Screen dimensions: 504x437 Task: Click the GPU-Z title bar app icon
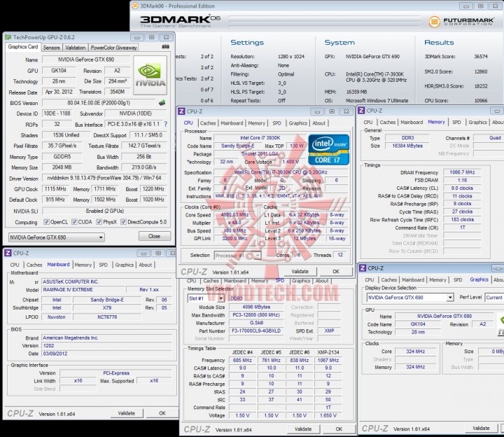[x=8, y=37]
